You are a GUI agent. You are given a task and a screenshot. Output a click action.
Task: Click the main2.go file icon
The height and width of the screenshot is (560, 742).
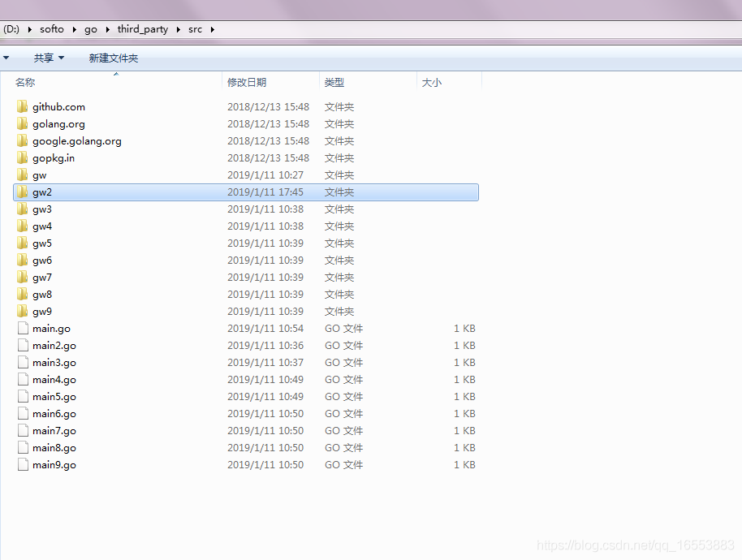(23, 345)
